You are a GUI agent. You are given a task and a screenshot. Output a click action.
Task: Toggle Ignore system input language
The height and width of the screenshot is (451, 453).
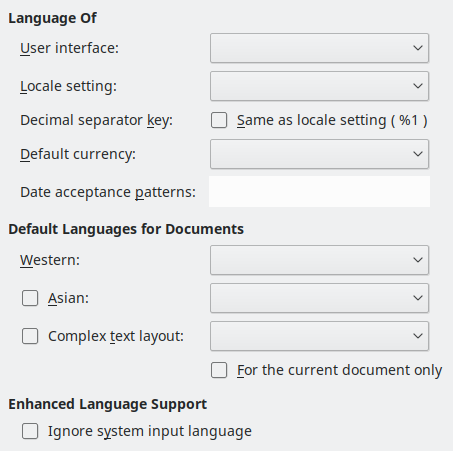tap(30, 431)
